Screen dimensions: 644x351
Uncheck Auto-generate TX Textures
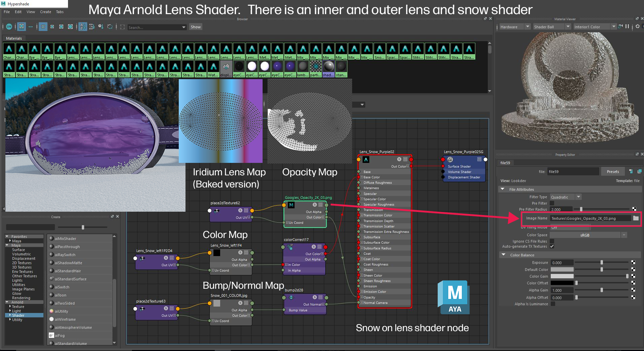point(552,246)
